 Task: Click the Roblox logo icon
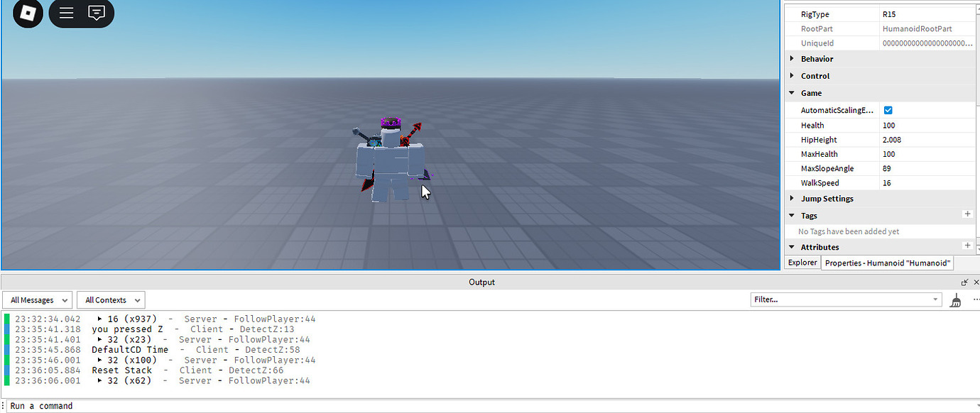(28, 13)
